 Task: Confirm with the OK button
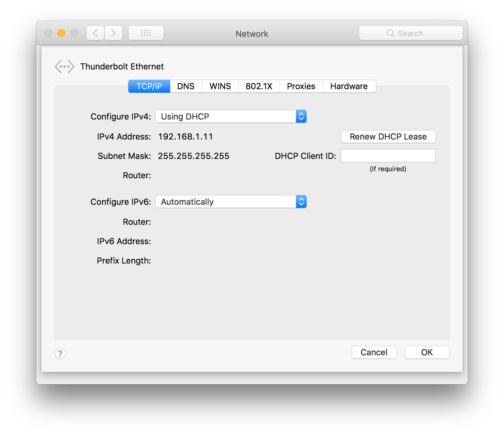point(427,352)
